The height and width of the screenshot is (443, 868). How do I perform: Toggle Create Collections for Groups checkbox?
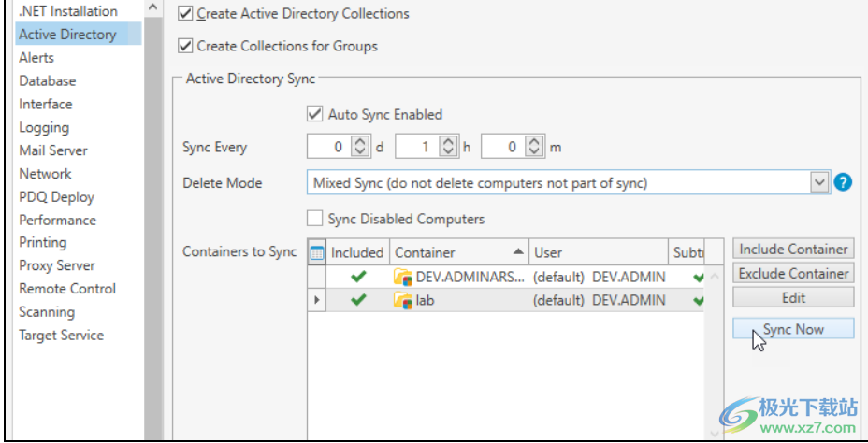pos(185,46)
